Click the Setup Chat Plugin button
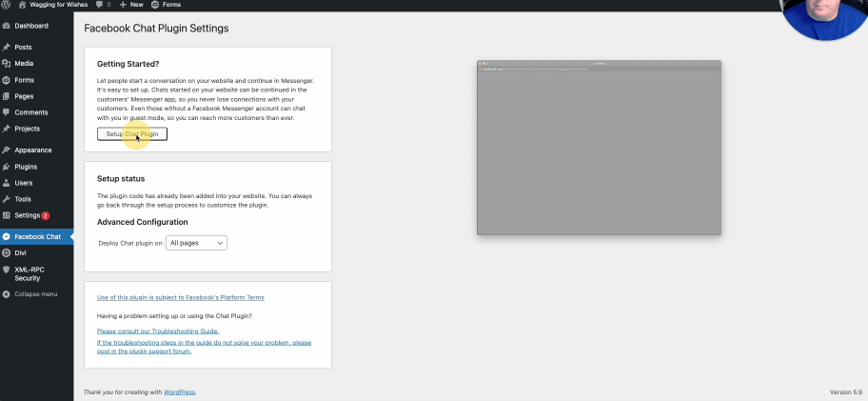Image resolution: width=868 pixels, height=401 pixels. click(131, 134)
